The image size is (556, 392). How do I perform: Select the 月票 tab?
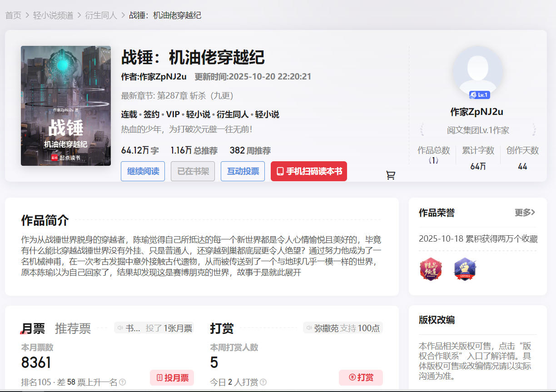[33, 328]
